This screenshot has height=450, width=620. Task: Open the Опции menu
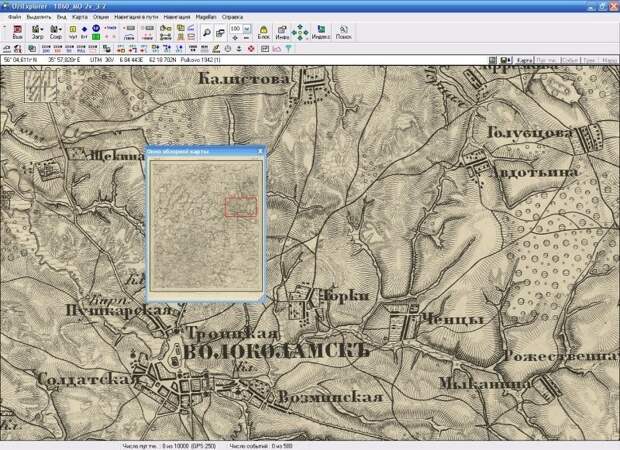(x=101, y=17)
